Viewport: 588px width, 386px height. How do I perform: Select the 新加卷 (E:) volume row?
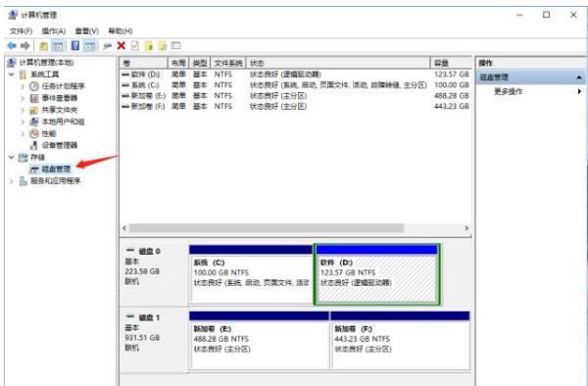296,96
